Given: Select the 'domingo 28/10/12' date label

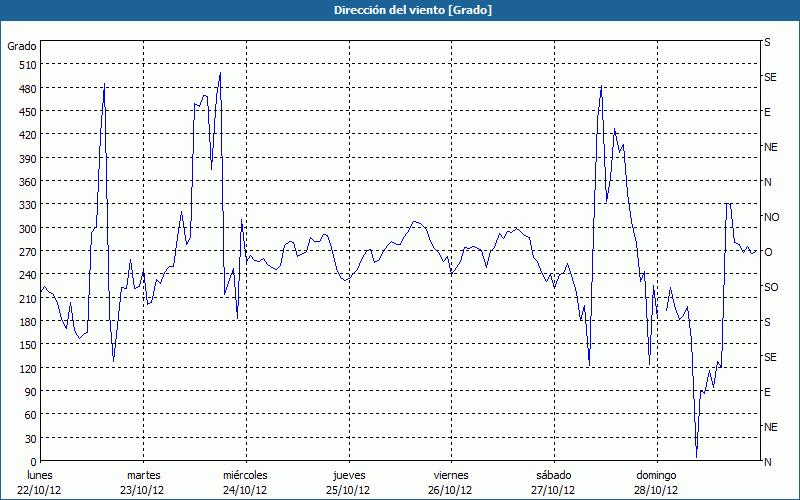Looking at the screenshot, I should click(655, 482).
